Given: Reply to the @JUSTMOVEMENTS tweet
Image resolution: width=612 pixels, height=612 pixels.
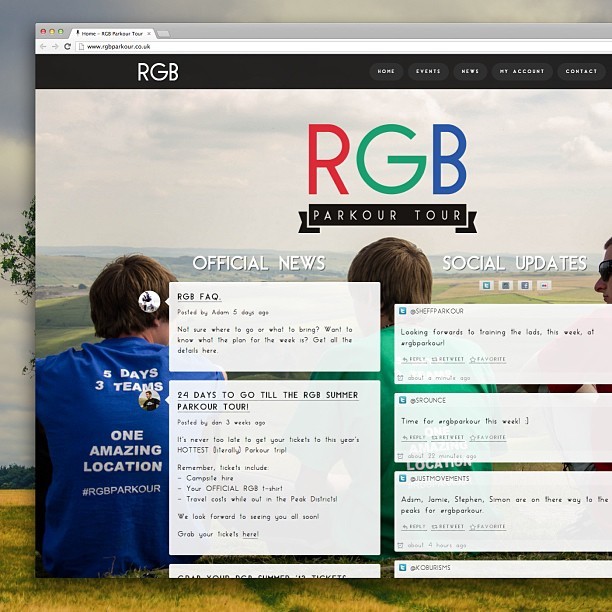Looking at the screenshot, I should tap(414, 527).
